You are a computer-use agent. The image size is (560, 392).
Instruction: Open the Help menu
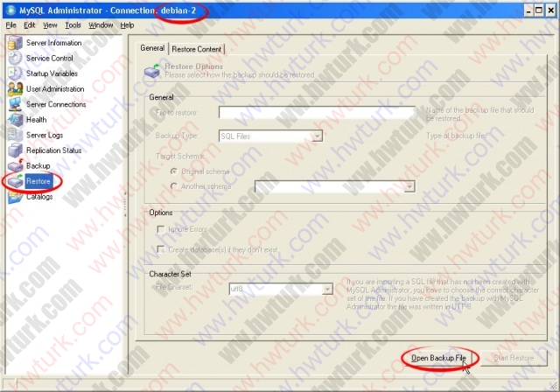tap(127, 25)
